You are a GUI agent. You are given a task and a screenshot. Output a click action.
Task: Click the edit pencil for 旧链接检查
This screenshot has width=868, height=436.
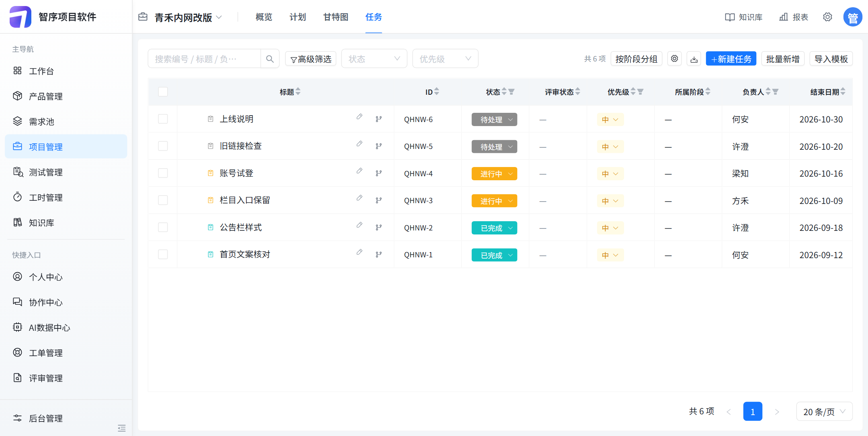(x=359, y=144)
